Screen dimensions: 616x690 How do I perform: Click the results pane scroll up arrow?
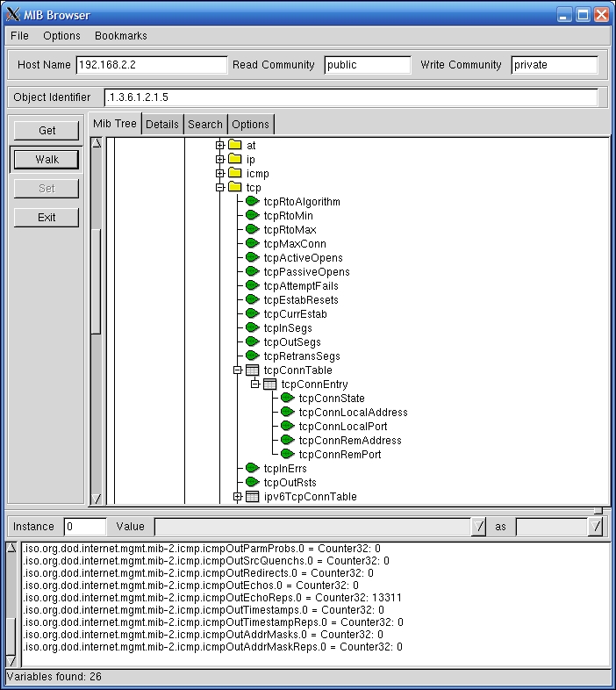(x=11, y=548)
